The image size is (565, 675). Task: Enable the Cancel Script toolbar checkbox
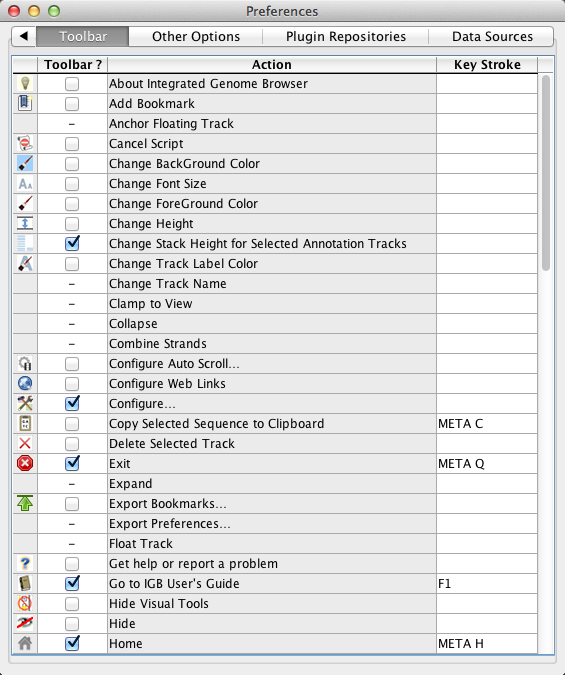click(72, 143)
